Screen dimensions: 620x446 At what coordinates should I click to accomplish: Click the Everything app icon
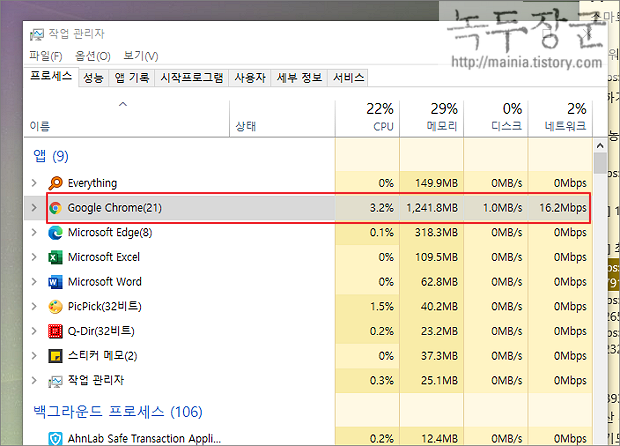point(55,183)
